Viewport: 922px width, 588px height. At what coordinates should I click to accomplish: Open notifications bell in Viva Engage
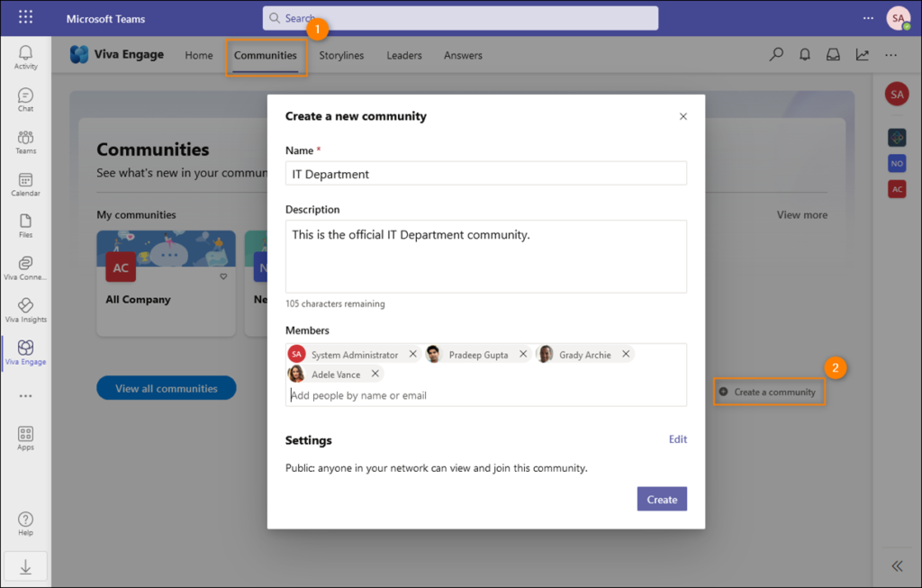click(804, 55)
